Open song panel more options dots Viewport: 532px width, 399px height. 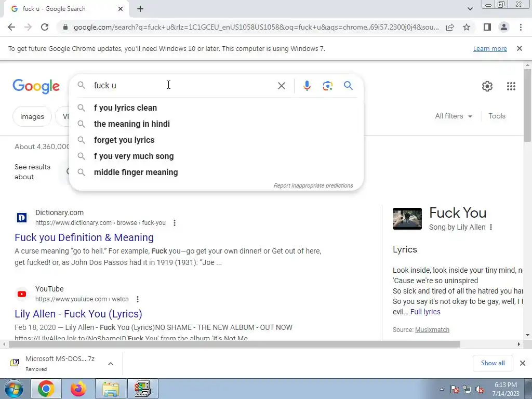click(491, 228)
